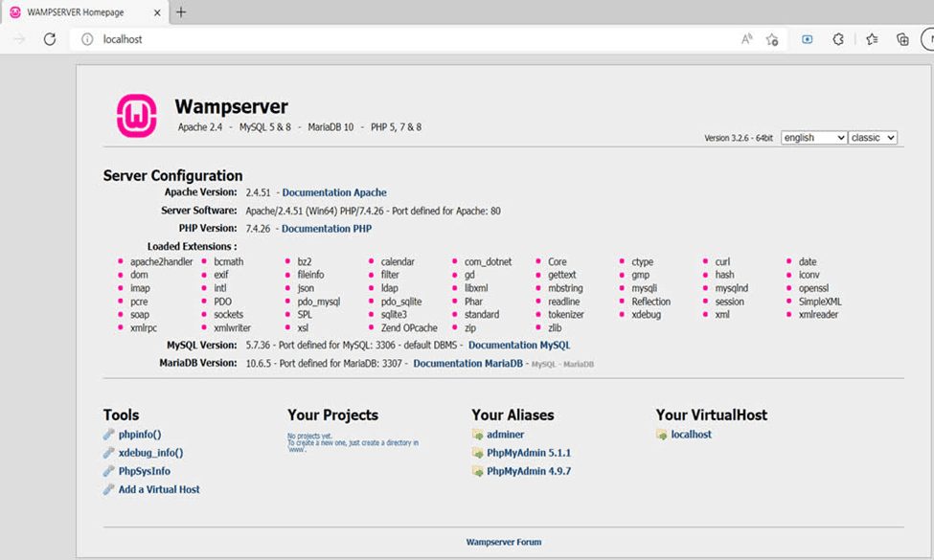The width and height of the screenshot is (934, 560).
Task: Open PhpMyAdmin 5.1.1 link
Action: pyautogui.click(x=529, y=453)
